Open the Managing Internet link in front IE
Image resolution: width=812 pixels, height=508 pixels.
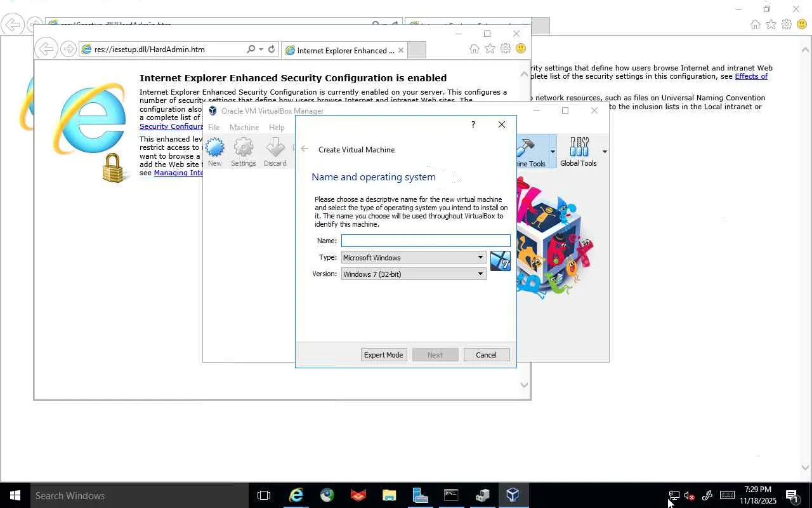pos(178,173)
